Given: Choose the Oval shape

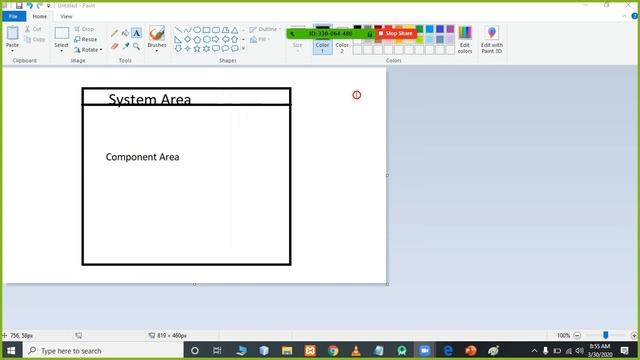Looking at the screenshot, I should (x=197, y=30).
